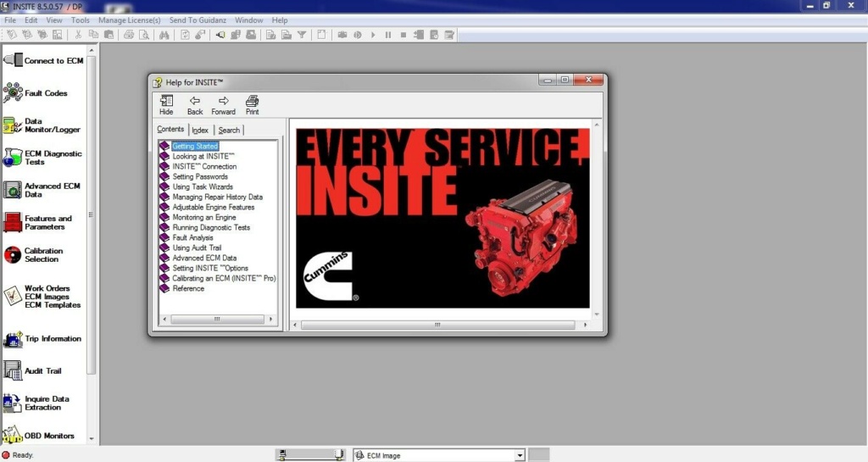Open the File menu

tap(10, 19)
